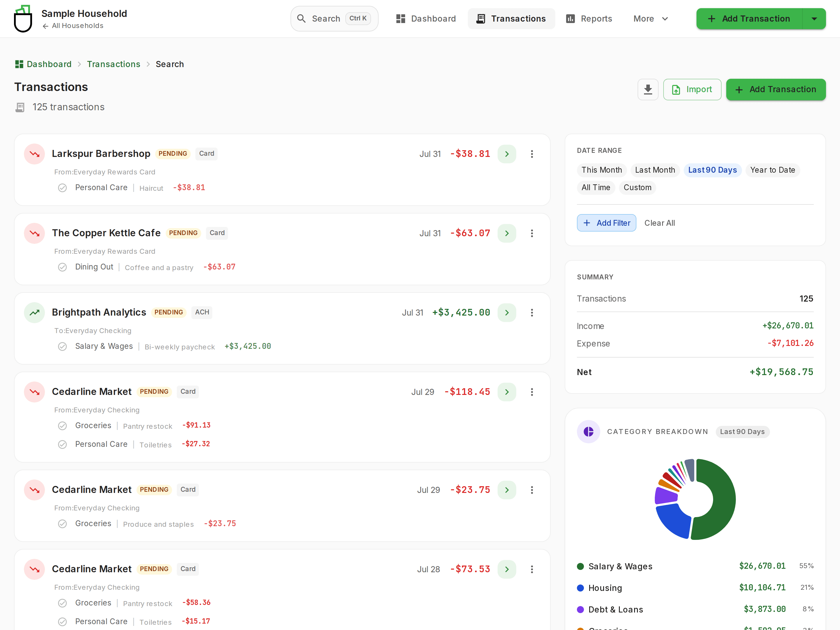Toggle Salary & Wages paycheck check circle
This screenshot has width=840, height=630.
[63, 347]
